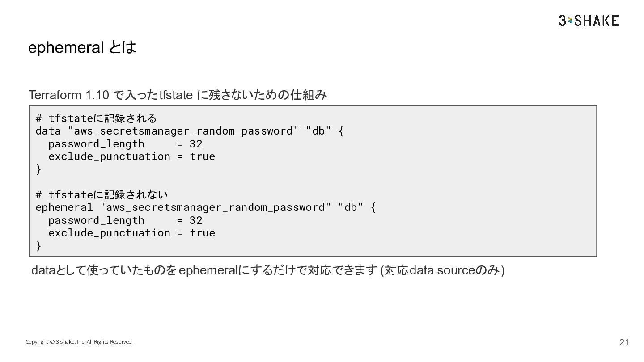Image resolution: width=644 pixels, height=362 pixels.
Task: Click the '# tfstateに記録される' comment line
Action: tap(96, 118)
